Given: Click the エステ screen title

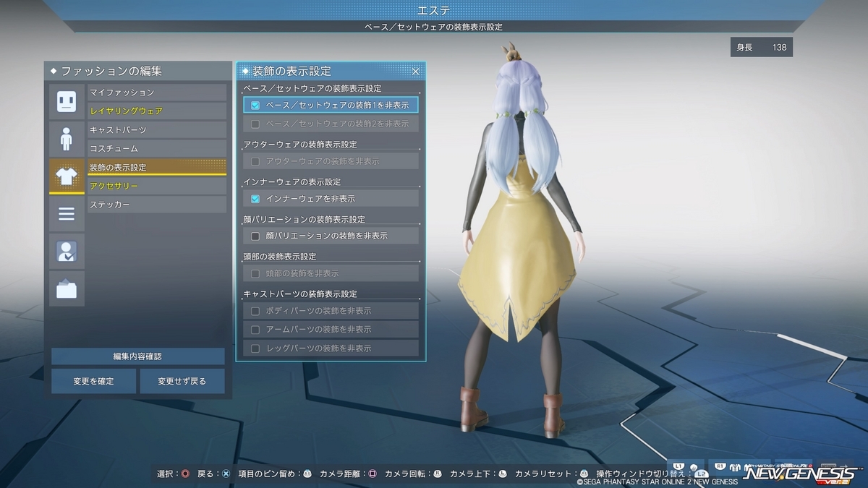Looking at the screenshot, I should (x=433, y=9).
